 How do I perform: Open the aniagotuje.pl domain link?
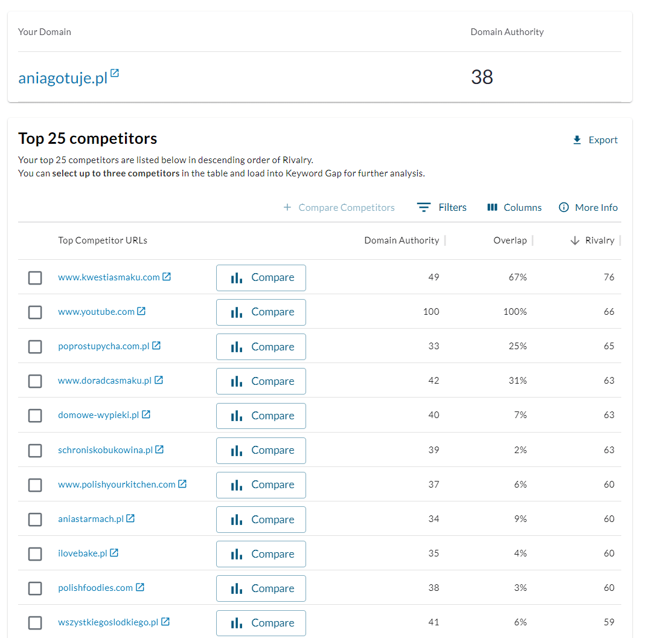[63, 78]
